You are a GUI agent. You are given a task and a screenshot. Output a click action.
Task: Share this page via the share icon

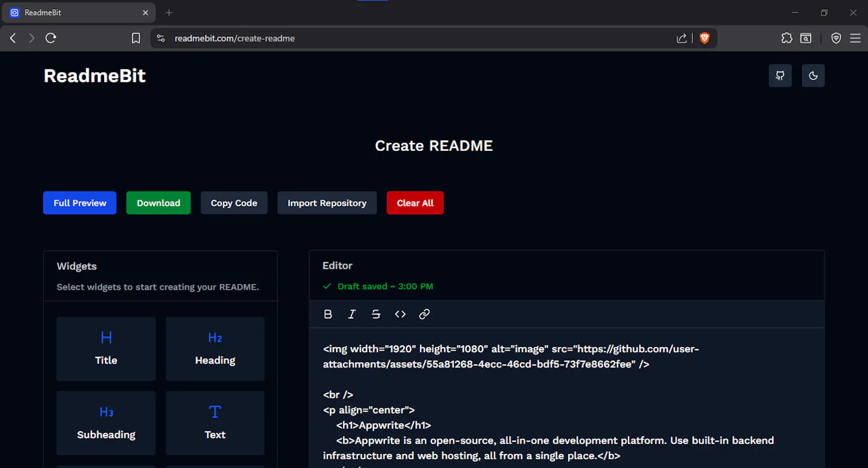[682, 38]
